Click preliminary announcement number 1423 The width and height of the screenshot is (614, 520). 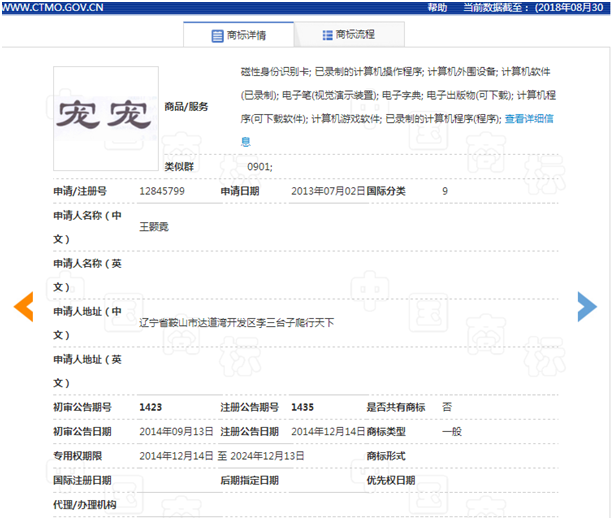point(151,407)
